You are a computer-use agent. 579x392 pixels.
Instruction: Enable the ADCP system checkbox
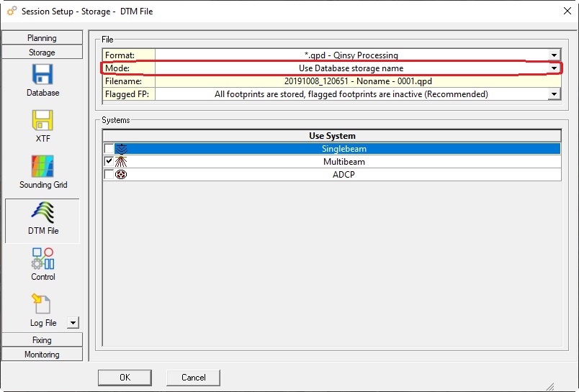109,174
